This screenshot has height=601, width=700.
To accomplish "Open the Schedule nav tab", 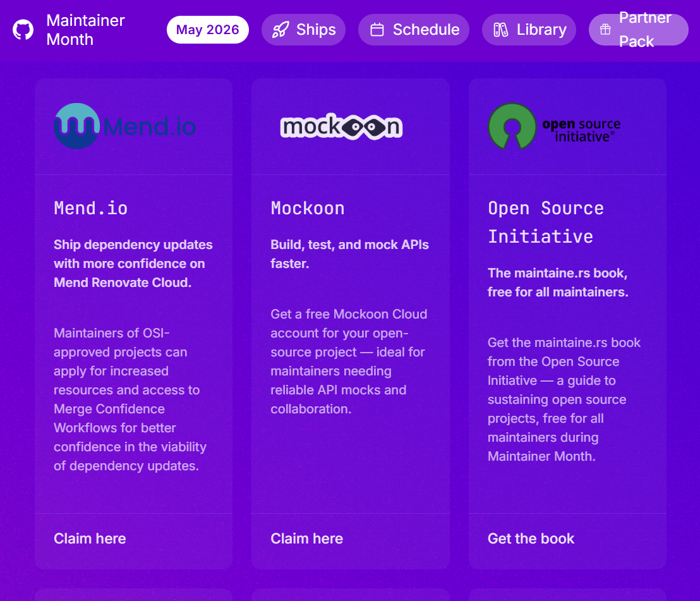I will pyautogui.click(x=413, y=30).
